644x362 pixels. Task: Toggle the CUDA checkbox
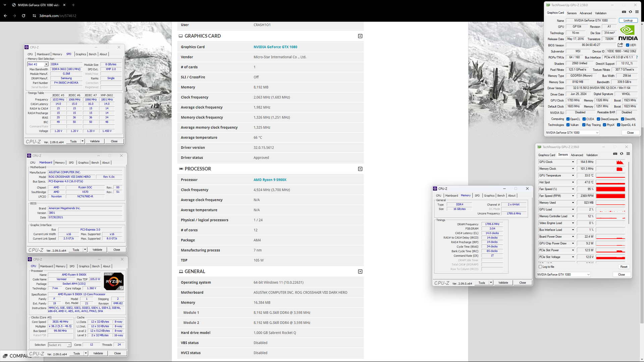584,119
